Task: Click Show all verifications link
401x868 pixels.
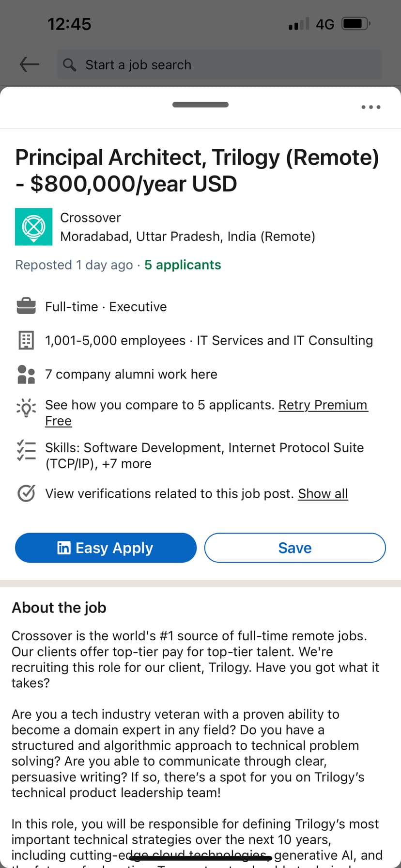Action: tap(323, 493)
